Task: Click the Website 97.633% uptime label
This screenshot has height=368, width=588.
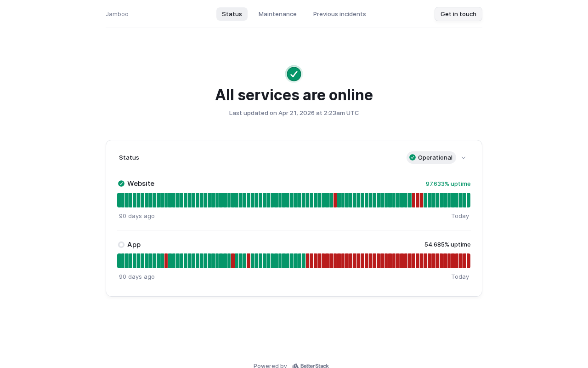Action: [x=448, y=184]
